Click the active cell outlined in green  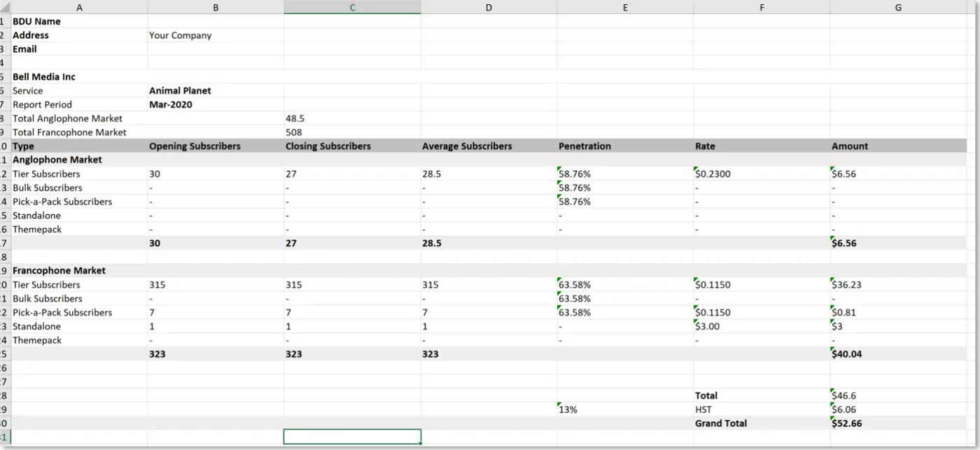[352, 437]
